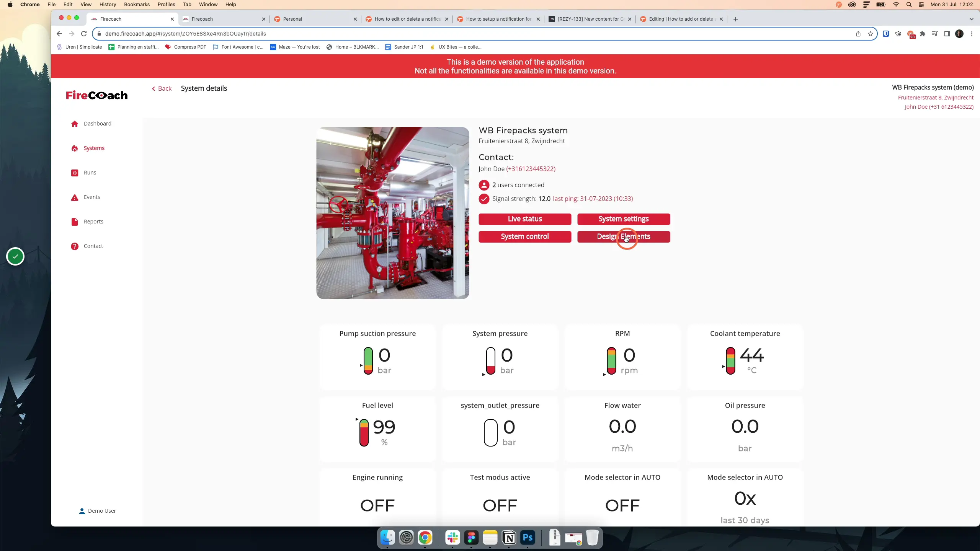The image size is (980, 551).
Task: Open the Design Elements button
Action: pos(624,236)
